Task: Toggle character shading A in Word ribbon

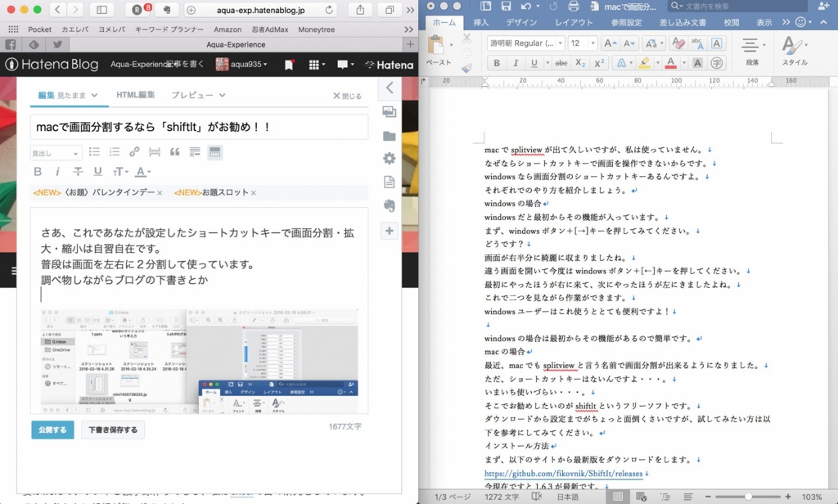Action: point(697,63)
